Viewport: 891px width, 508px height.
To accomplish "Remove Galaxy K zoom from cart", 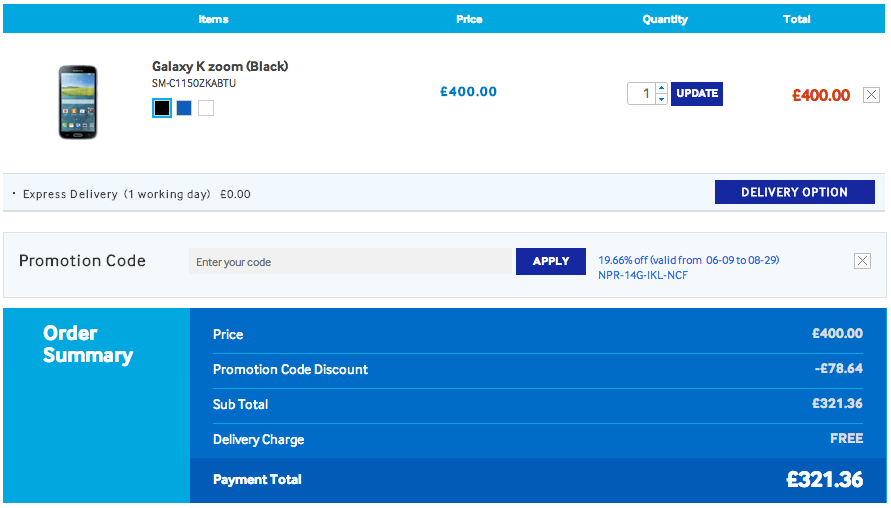I will tap(871, 94).
